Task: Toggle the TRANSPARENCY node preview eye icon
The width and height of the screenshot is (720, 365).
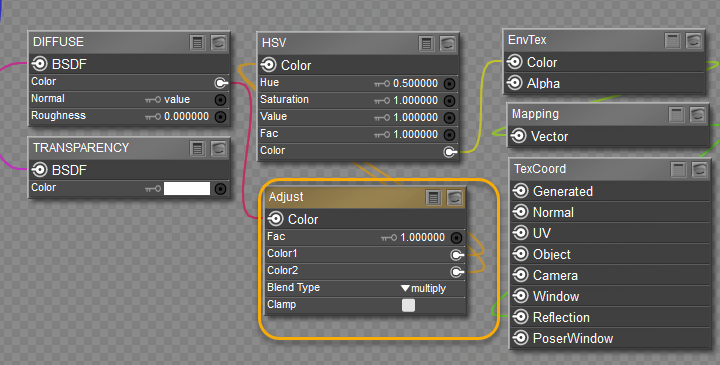Action: pos(219,149)
